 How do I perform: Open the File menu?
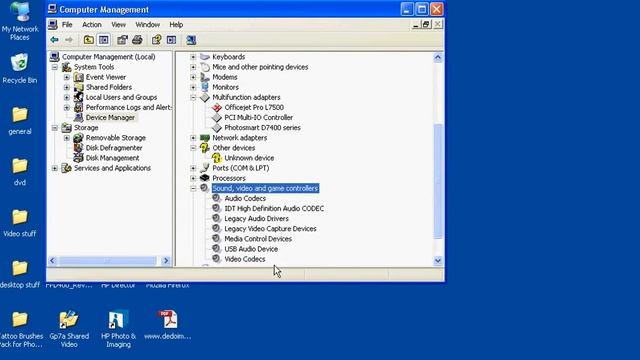coord(67,24)
